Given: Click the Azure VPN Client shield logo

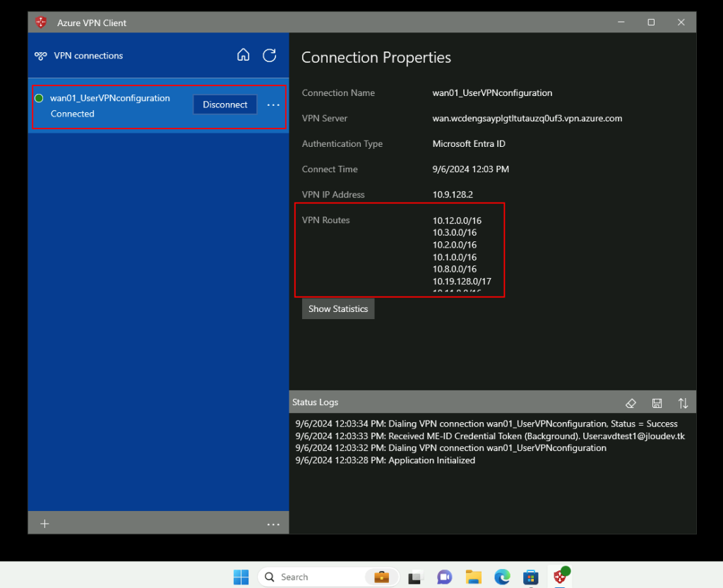Looking at the screenshot, I should (x=41, y=22).
